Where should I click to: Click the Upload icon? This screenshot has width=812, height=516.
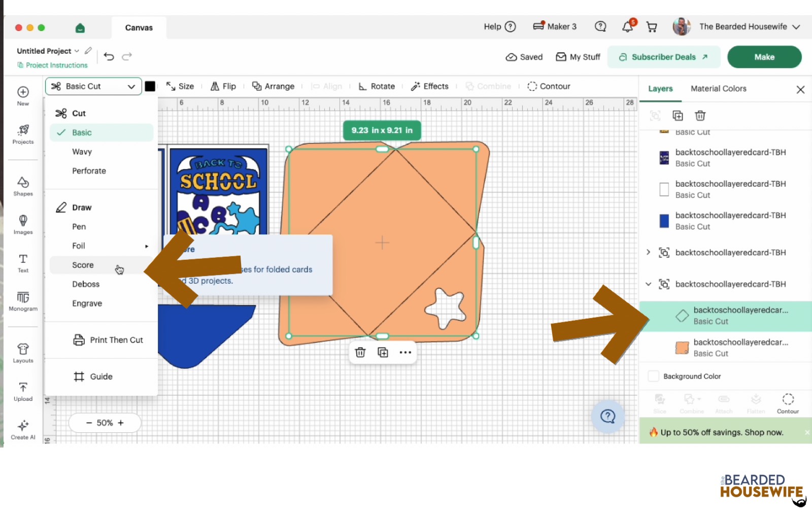point(23,391)
